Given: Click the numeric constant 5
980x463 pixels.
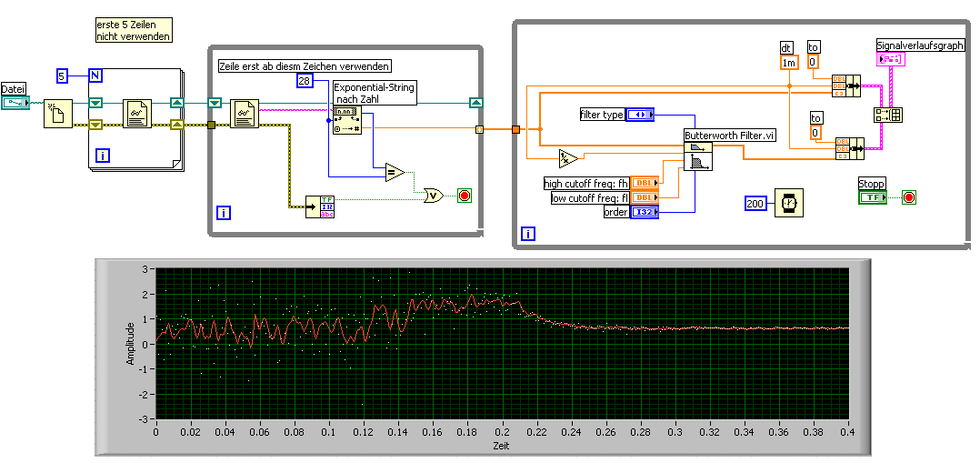Looking at the screenshot, I should coord(61,75).
